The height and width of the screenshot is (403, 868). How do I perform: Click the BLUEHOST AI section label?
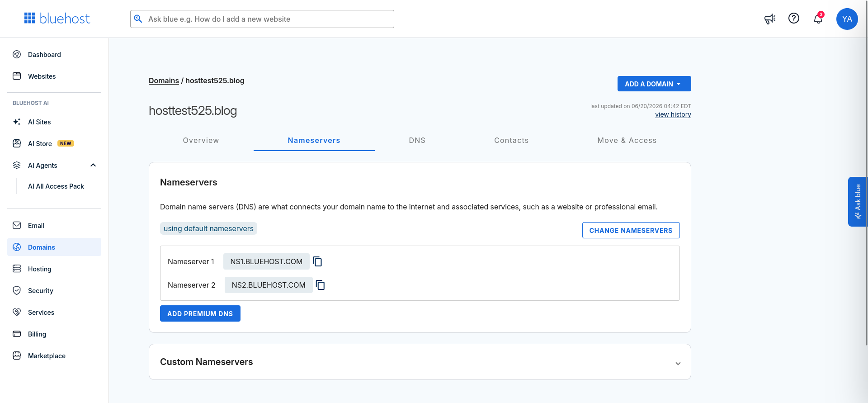[31, 103]
